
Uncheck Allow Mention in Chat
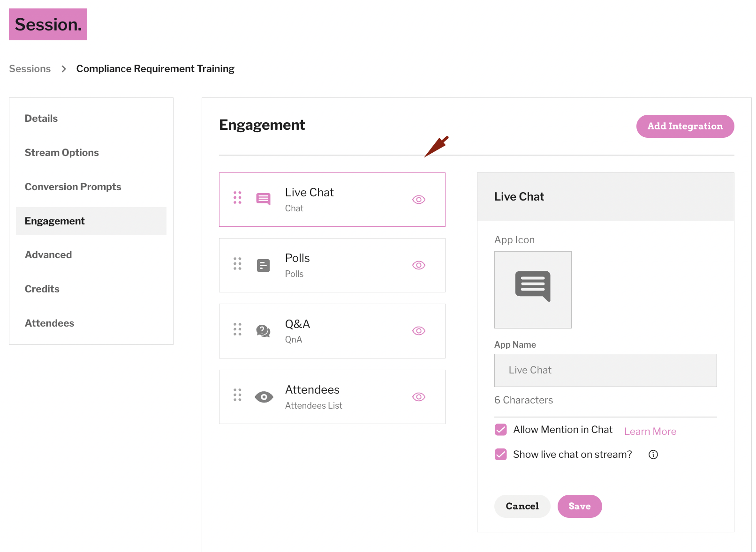501,430
